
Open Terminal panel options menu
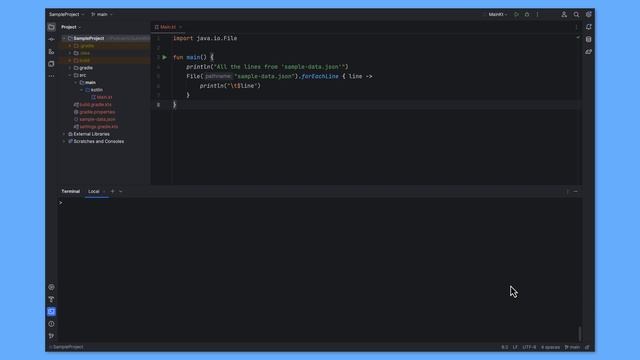[x=567, y=191]
